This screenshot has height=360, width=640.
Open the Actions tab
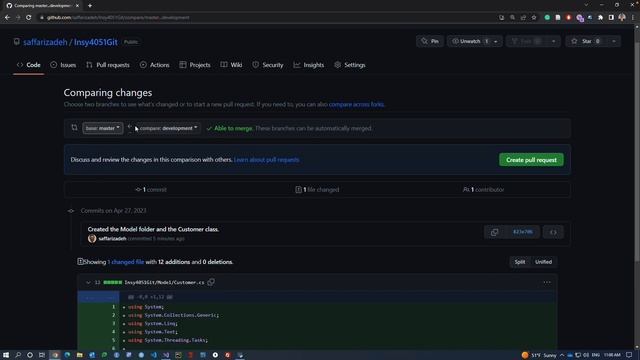155,65
